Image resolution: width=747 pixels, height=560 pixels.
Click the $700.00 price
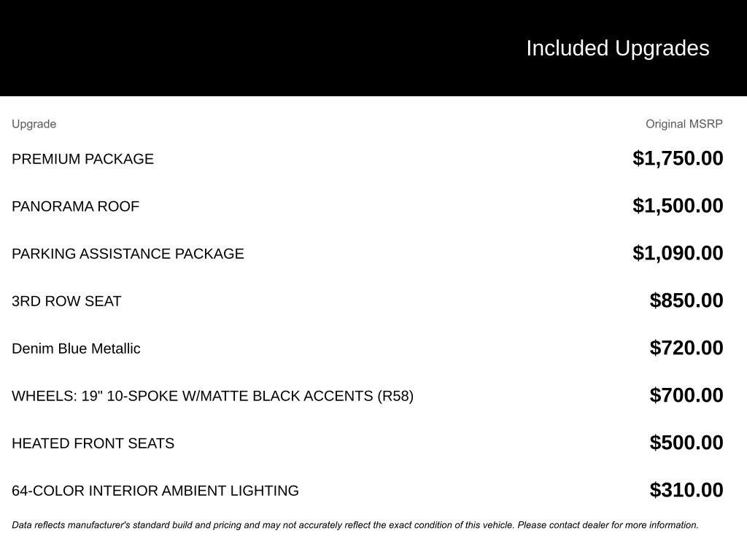[686, 395]
